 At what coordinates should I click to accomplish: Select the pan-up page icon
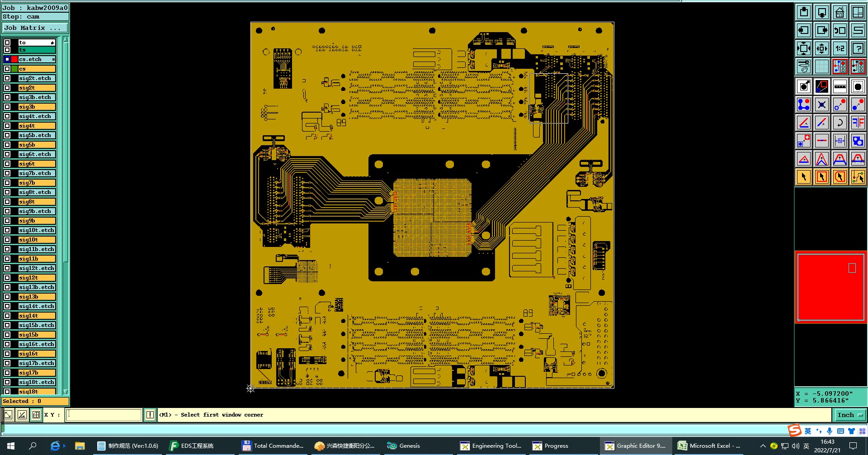point(804,12)
